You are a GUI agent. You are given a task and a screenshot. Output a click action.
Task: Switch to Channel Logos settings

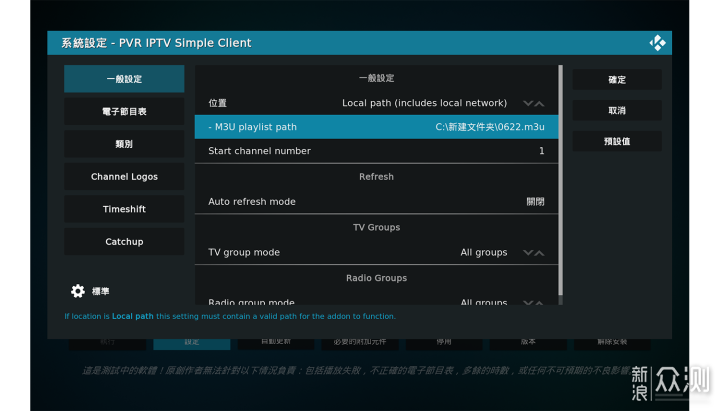click(124, 177)
